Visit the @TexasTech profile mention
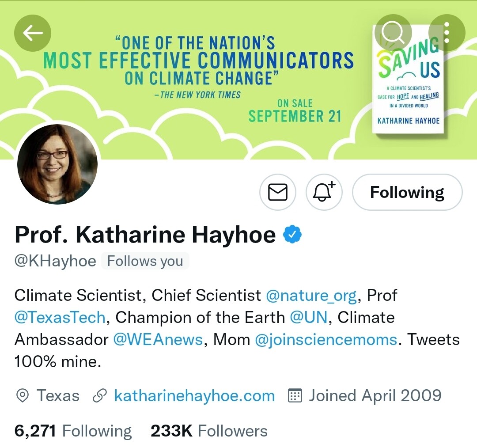477x448 pixels. pyautogui.click(x=60, y=317)
